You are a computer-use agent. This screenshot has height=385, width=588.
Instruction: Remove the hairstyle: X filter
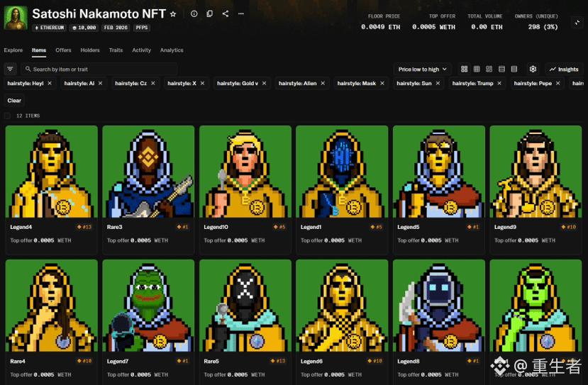click(x=202, y=83)
